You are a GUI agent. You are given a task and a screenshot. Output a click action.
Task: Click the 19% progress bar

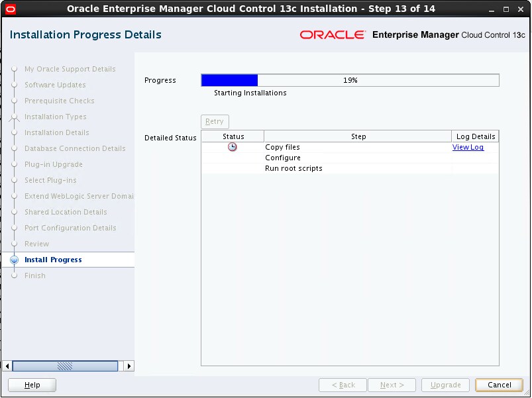[350, 80]
